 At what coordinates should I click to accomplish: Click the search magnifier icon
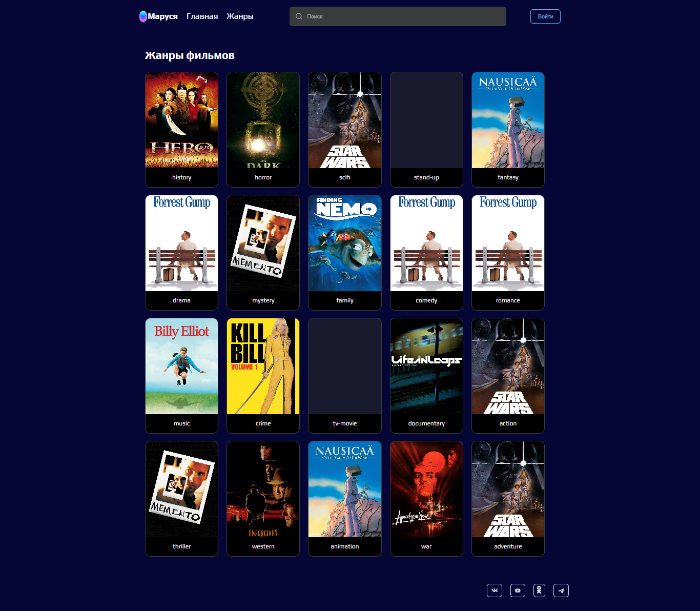pyautogui.click(x=299, y=16)
